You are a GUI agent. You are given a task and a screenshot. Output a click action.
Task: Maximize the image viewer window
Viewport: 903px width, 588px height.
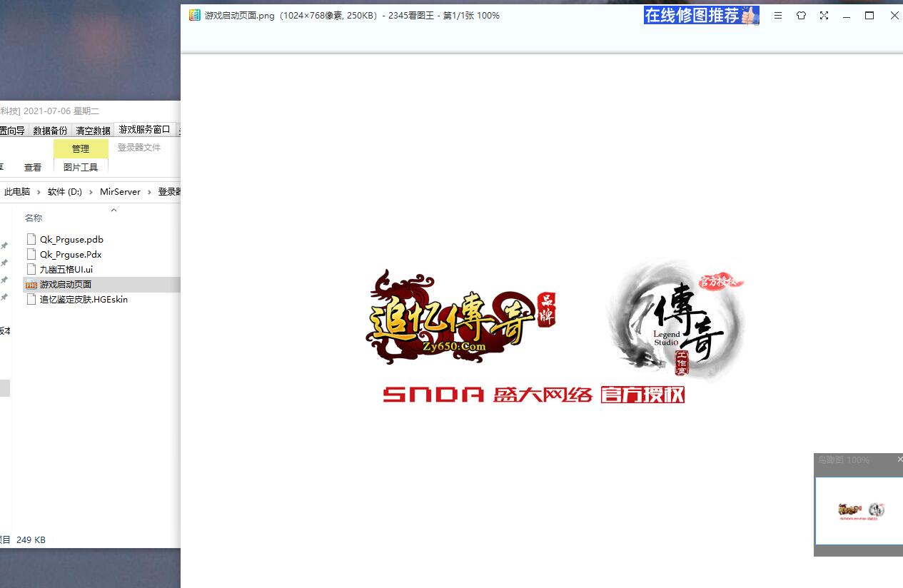(869, 15)
